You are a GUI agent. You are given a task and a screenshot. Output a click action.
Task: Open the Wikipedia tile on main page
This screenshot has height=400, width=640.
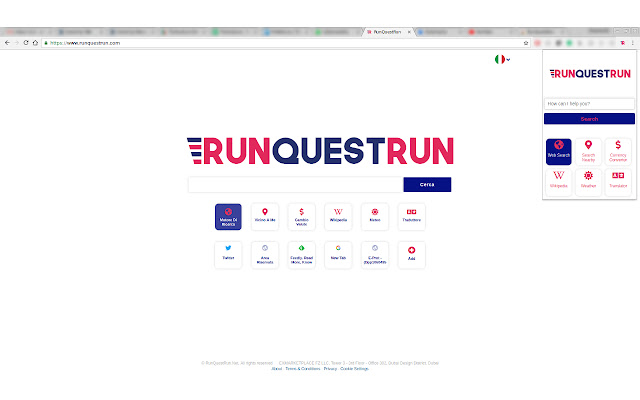pyautogui.click(x=338, y=217)
